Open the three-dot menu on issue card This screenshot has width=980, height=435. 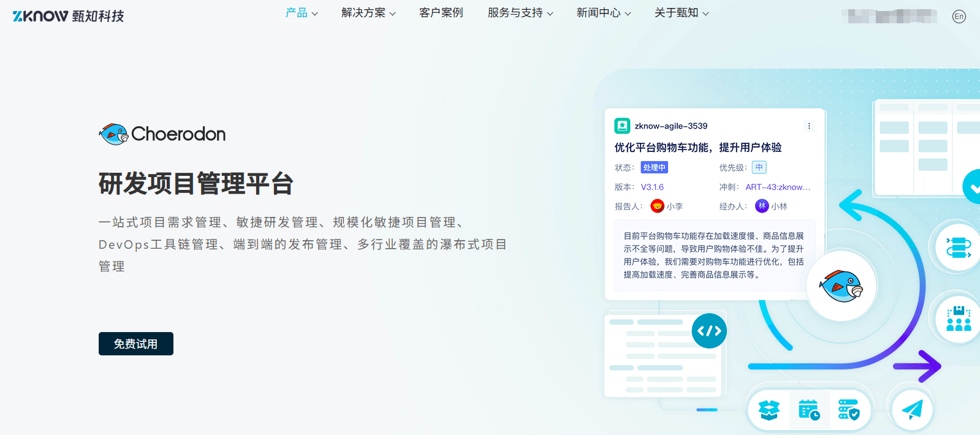coord(809,126)
